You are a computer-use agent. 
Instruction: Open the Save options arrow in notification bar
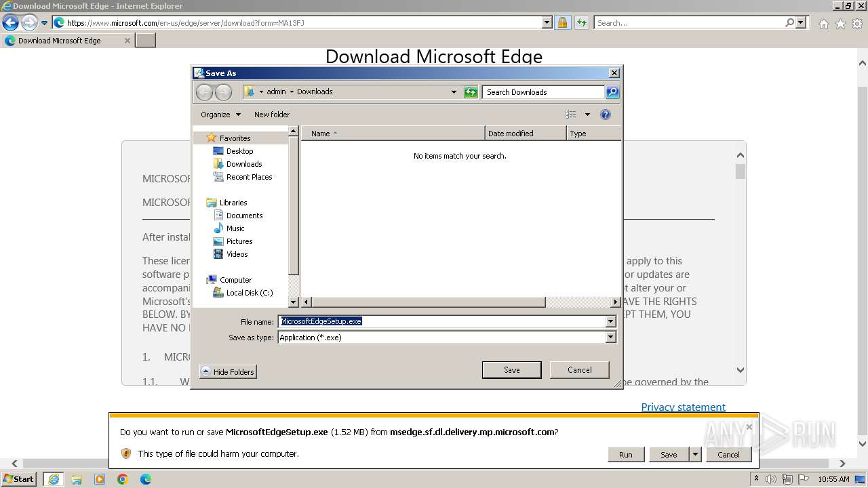(x=695, y=455)
